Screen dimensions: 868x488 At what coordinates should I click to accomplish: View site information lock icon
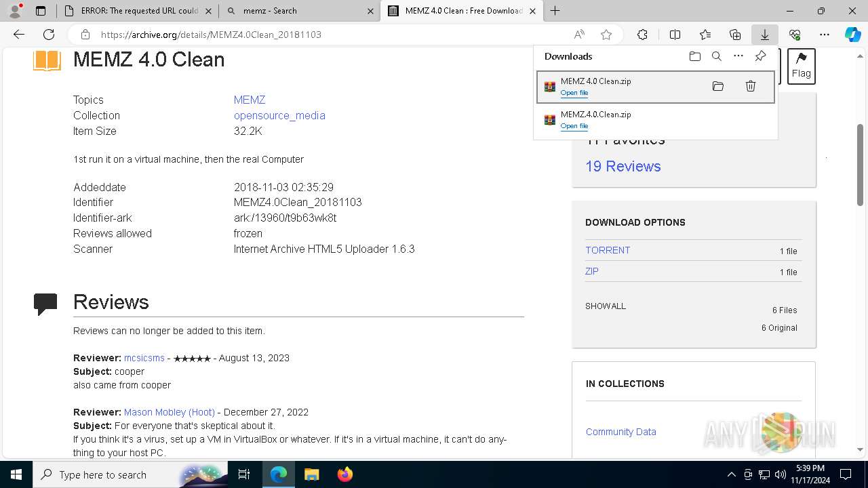[85, 35]
